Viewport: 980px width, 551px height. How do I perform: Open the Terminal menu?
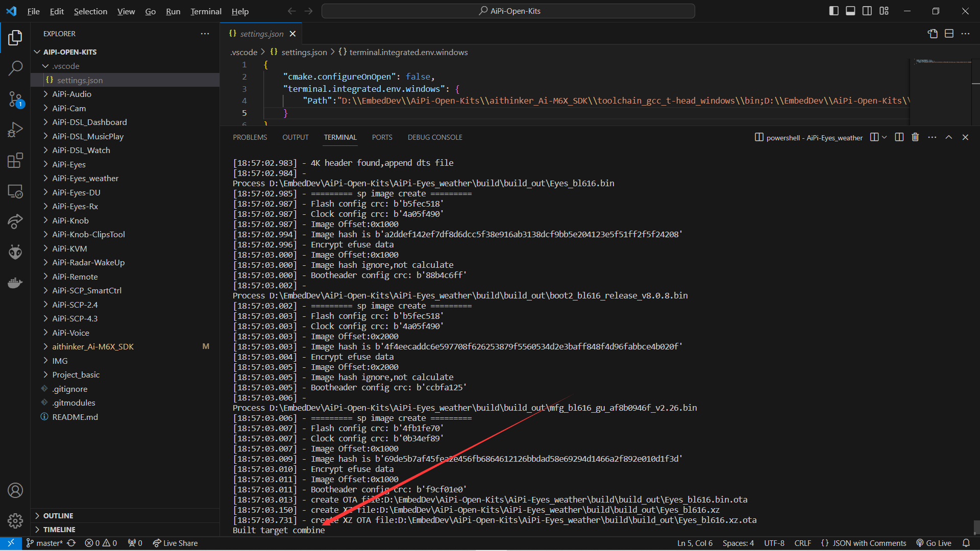coord(206,11)
